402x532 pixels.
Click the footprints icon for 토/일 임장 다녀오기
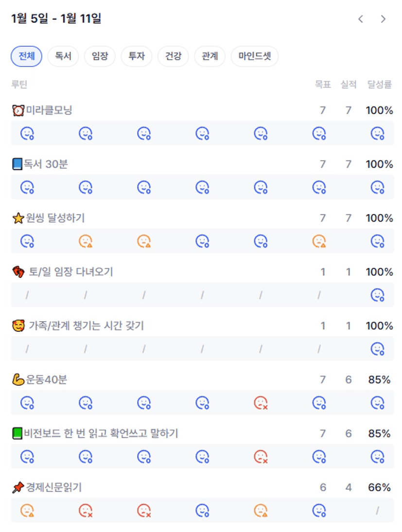click(18, 272)
